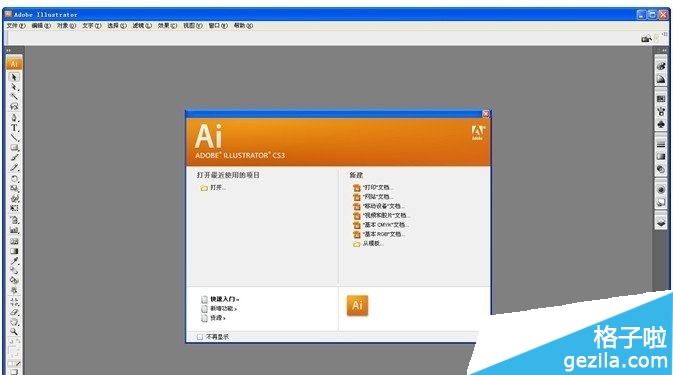
Task: Select the Pencil tool
Action: point(14,167)
